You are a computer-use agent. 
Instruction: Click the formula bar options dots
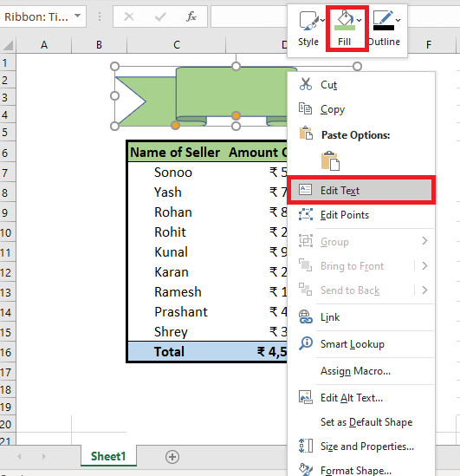point(100,16)
